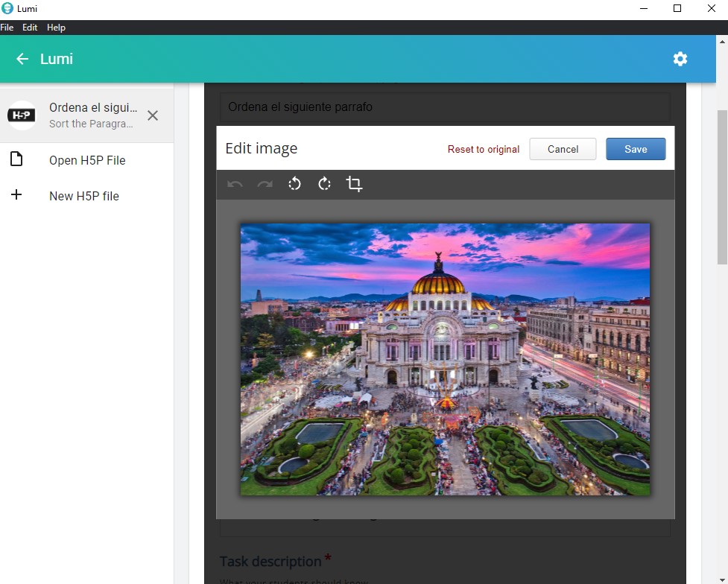The width and height of the screenshot is (728, 584).
Task: Open the Help menu
Action: pyautogui.click(x=56, y=28)
